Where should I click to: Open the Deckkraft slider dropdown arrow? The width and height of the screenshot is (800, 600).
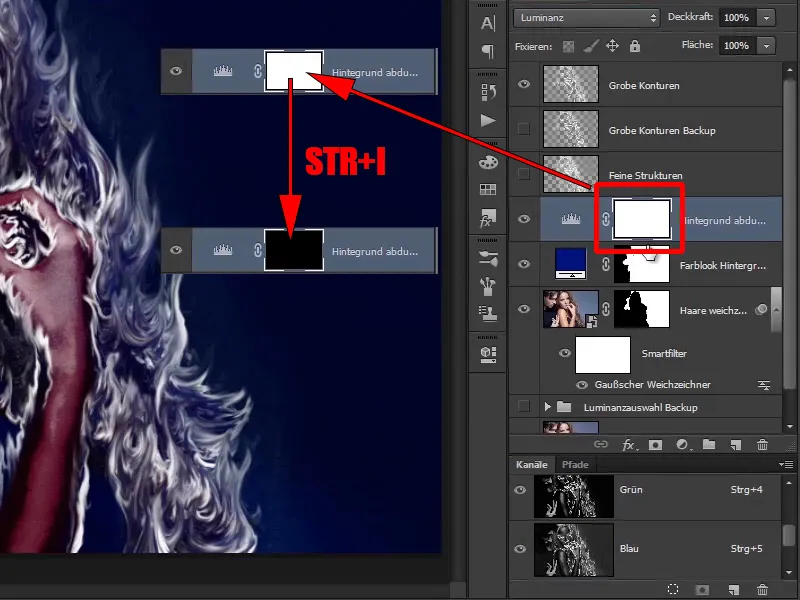tap(766, 18)
